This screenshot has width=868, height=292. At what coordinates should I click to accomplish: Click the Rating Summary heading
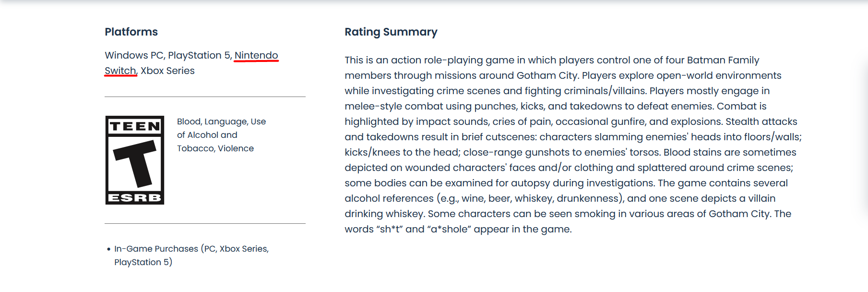pos(391,32)
